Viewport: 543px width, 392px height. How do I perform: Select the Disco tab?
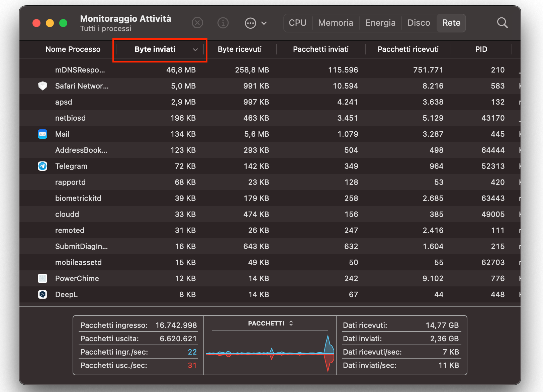pos(419,23)
